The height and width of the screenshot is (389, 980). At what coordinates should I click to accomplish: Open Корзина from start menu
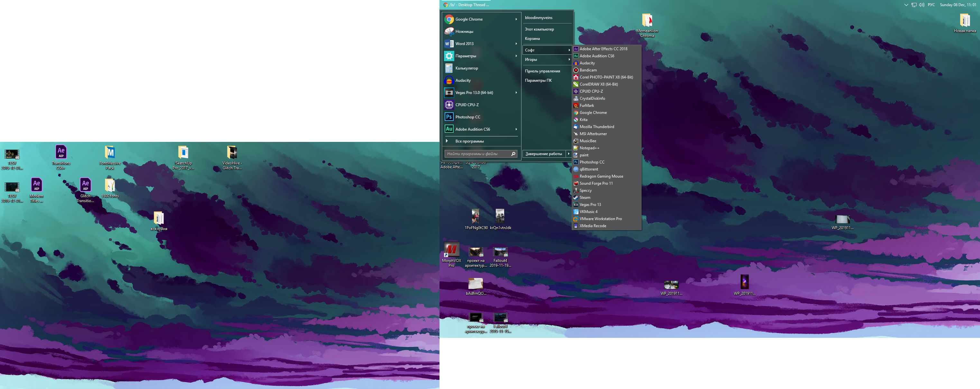click(547, 38)
